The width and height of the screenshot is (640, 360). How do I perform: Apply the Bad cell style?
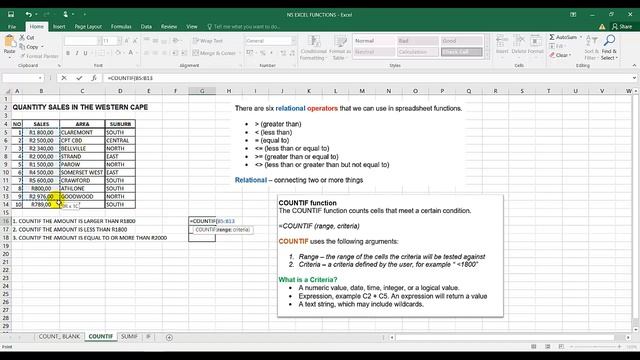418,41
